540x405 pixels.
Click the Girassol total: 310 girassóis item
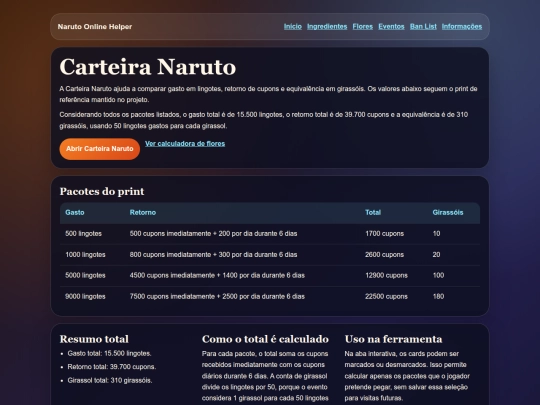click(x=110, y=380)
